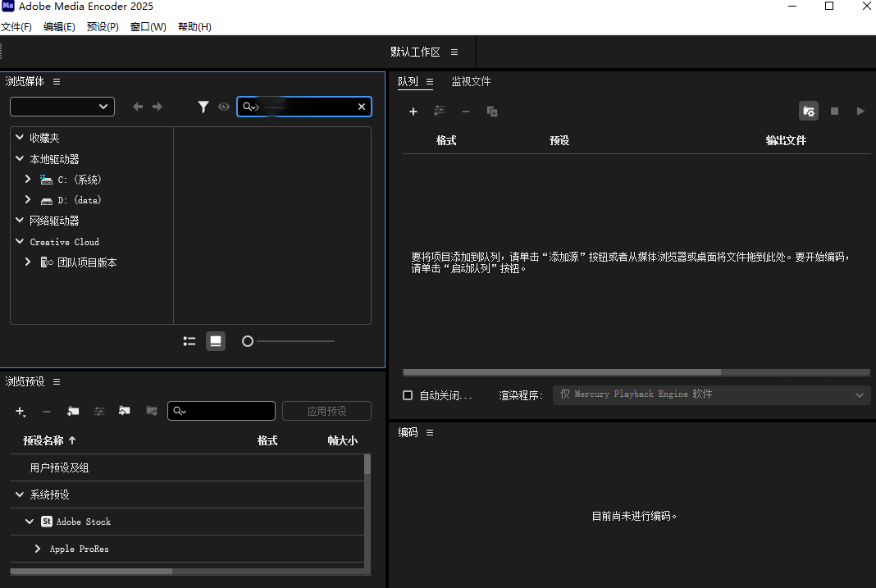
Task: Create a new preset group folder
Action: point(73,412)
